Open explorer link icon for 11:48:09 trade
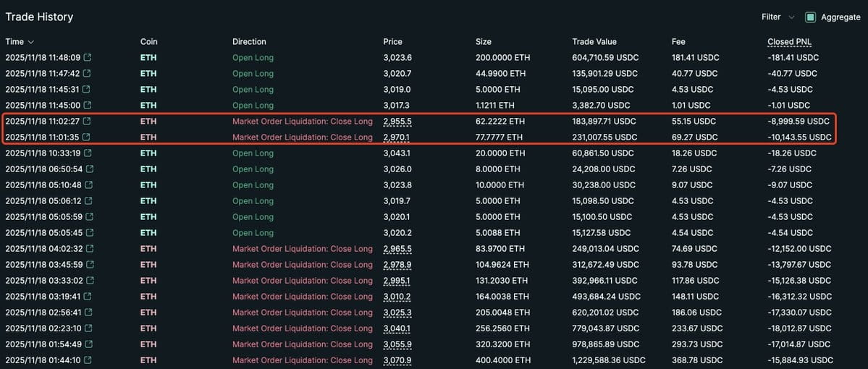Image resolution: width=868 pixels, height=369 pixels. 88,58
